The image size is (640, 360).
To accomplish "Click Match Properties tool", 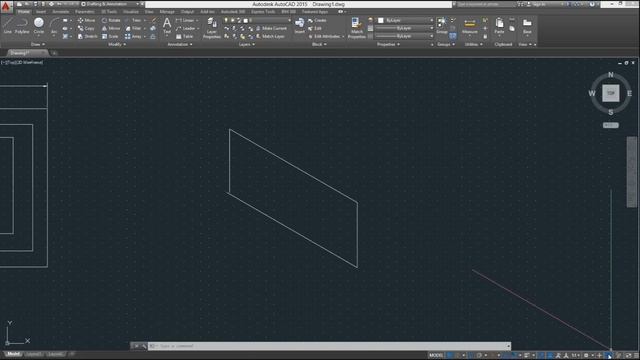I will (x=357, y=28).
